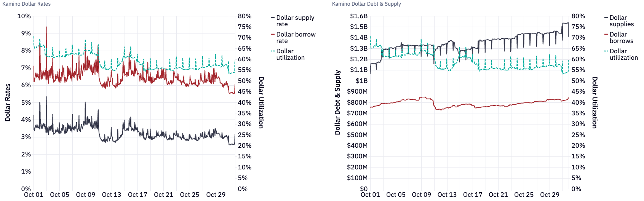Select Oct 01 on the Rates chart x-axis
Viewport: 644px width, 201px height.
coord(34,195)
